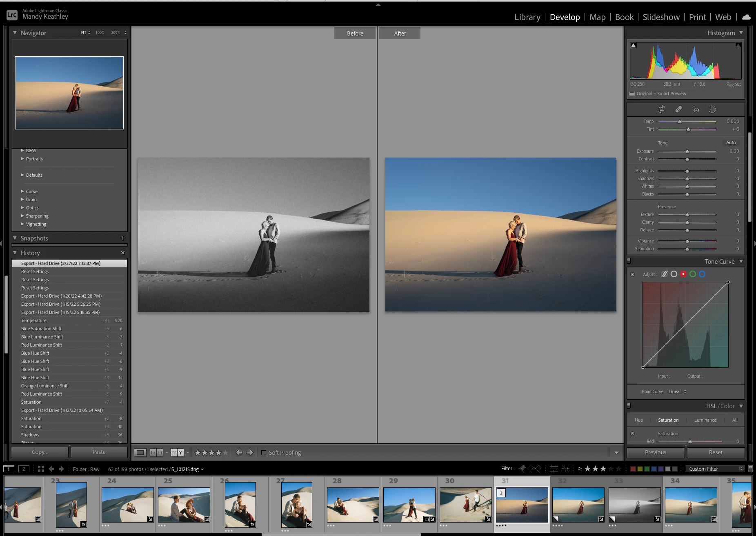
Task: Select second window display button 2
Action: point(24,469)
